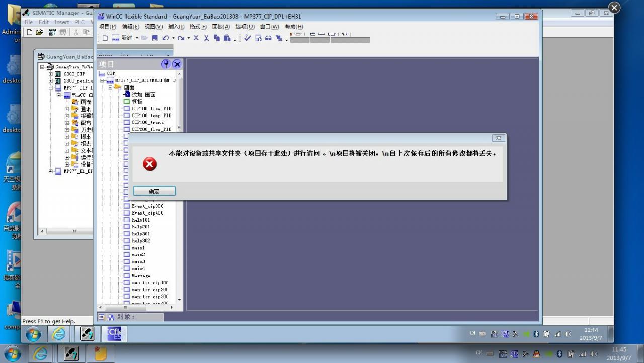Open Insert menu in SIMATIC Manager
644x363 pixels.
62,22
